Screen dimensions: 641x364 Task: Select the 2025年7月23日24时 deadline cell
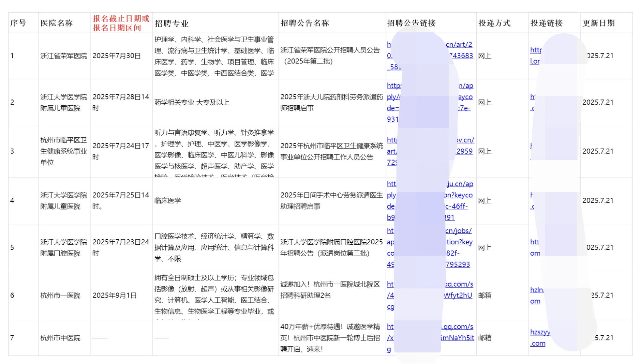(x=121, y=248)
